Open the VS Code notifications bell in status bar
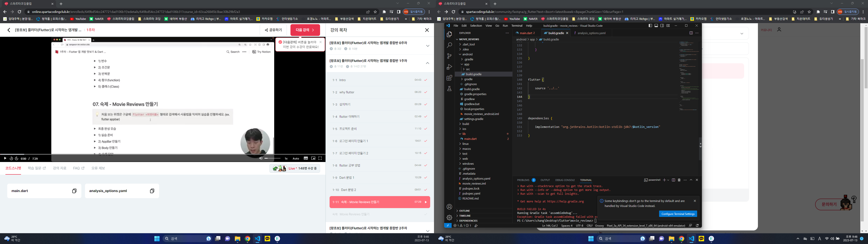Viewport: 868px width, 244px height. (697, 225)
